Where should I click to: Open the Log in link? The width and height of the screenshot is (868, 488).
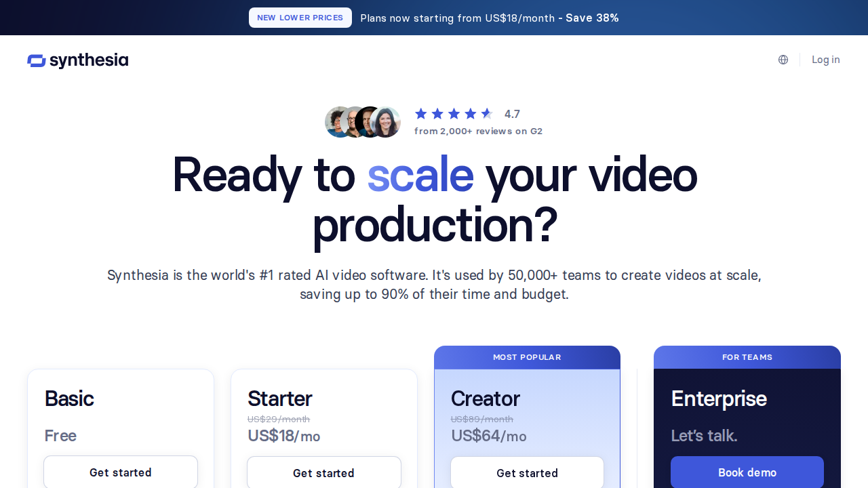tap(826, 60)
